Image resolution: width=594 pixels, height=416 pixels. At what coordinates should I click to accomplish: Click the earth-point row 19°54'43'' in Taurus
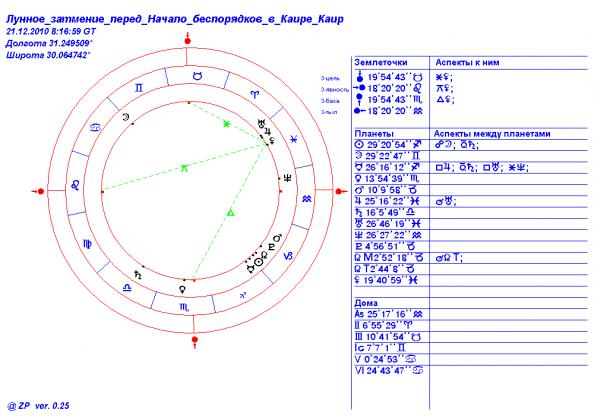tap(390, 77)
